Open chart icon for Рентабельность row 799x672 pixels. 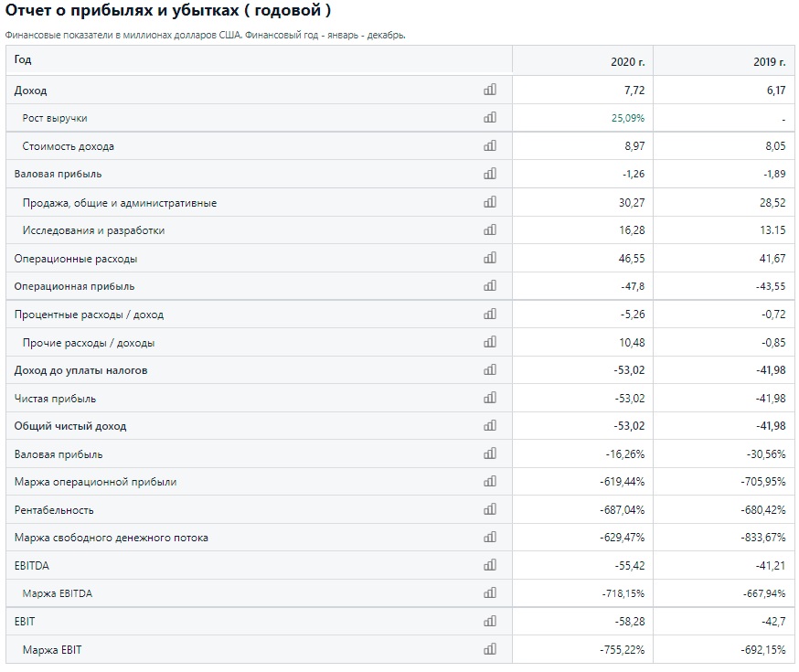[x=490, y=509]
